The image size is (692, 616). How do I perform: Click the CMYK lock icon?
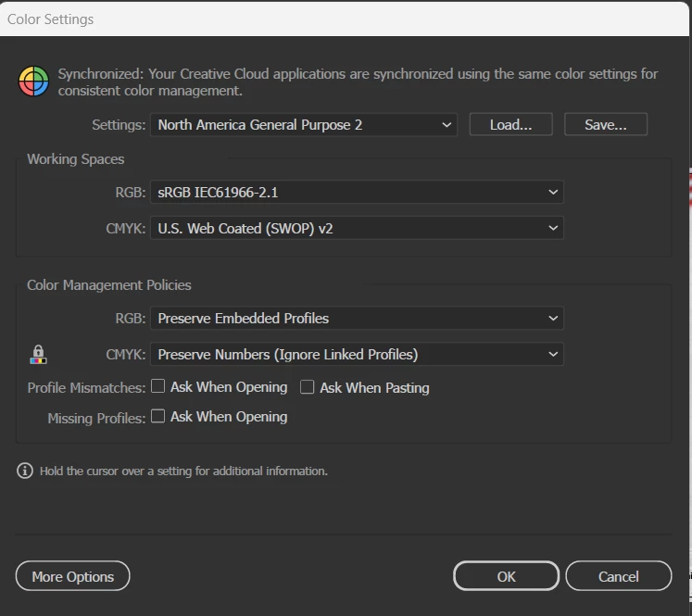(x=38, y=355)
